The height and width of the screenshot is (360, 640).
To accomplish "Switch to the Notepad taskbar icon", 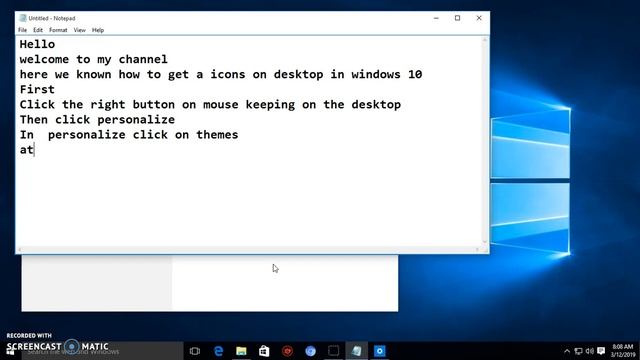I will [x=357, y=351].
